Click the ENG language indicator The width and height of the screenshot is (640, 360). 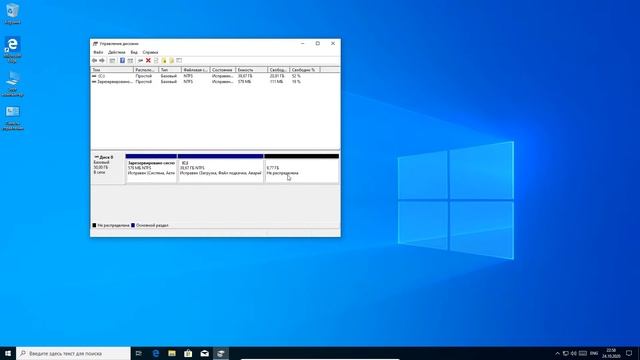tap(594, 353)
